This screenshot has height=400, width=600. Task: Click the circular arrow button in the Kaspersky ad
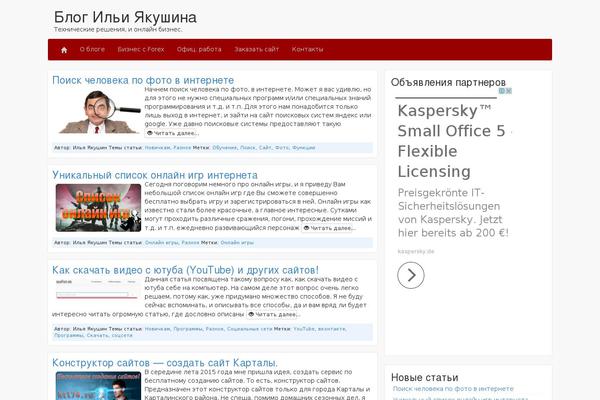[x=411, y=275]
